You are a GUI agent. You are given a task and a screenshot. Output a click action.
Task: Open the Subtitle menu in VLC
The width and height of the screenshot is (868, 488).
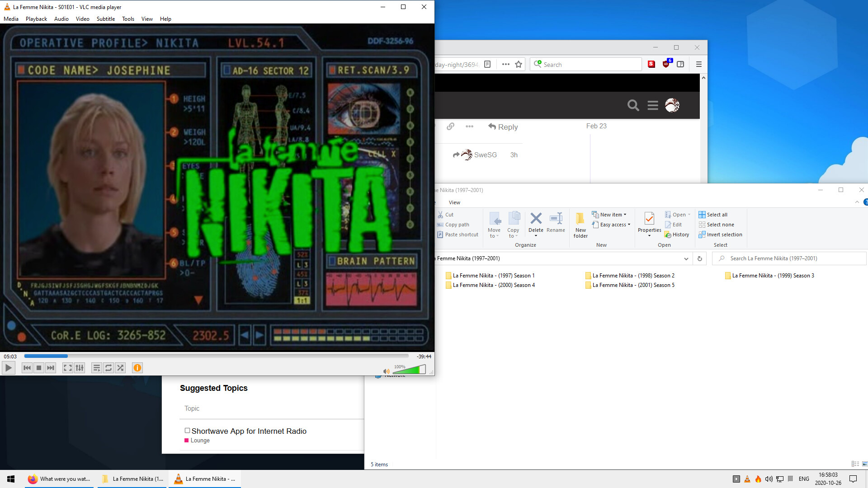105,19
